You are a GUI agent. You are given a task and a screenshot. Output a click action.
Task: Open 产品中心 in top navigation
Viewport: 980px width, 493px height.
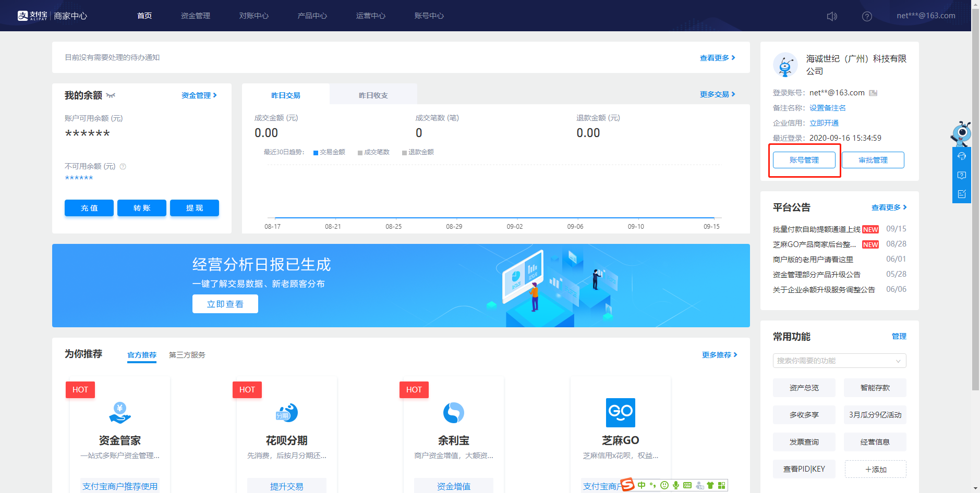312,16
